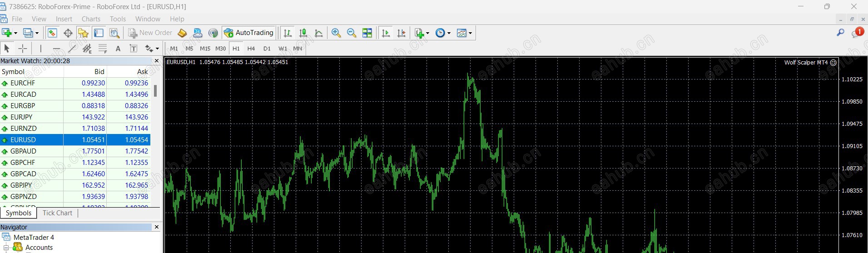
Task: Select MetaTrader 4 in Navigator
Action: coord(34,237)
